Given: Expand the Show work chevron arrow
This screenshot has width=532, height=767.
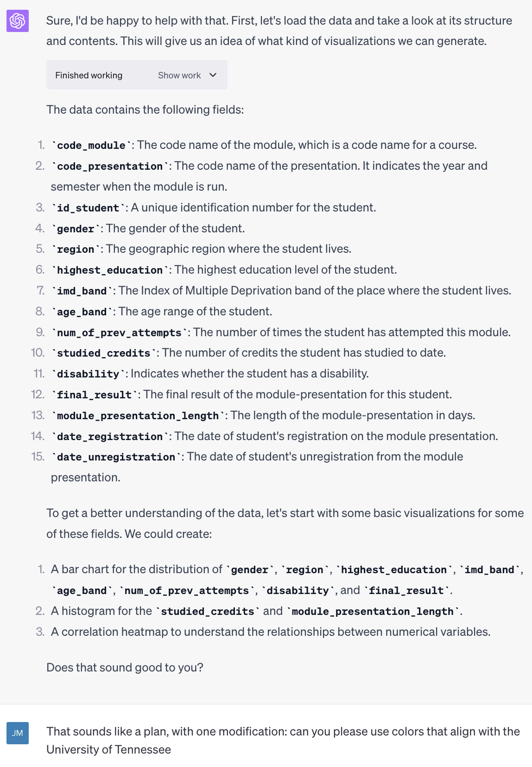Looking at the screenshot, I should pyautogui.click(x=213, y=75).
